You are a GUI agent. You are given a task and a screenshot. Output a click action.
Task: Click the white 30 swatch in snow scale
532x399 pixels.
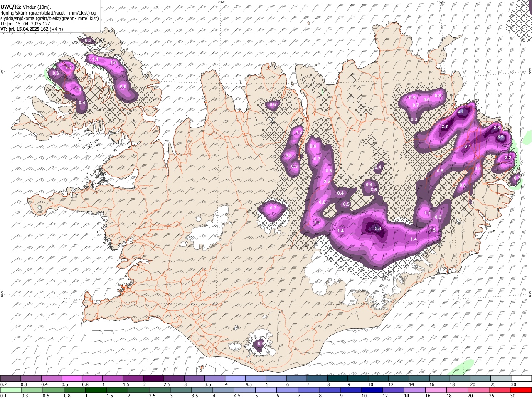click(521, 379)
